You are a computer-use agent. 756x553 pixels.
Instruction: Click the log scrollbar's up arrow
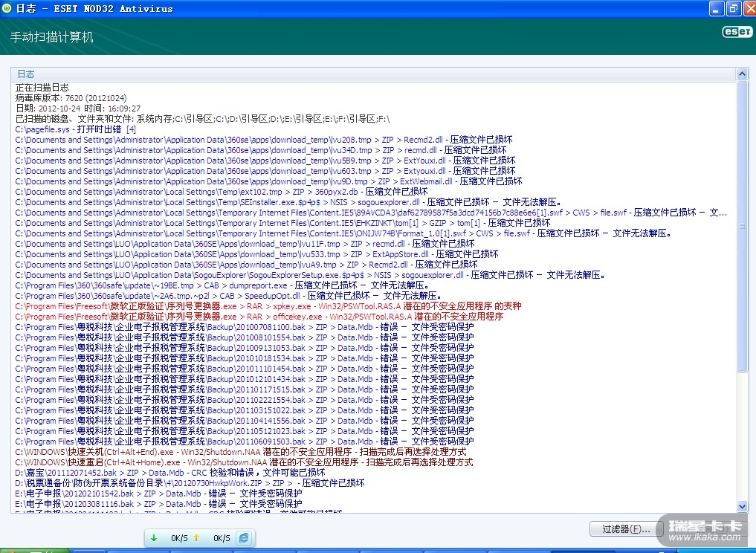pos(743,88)
